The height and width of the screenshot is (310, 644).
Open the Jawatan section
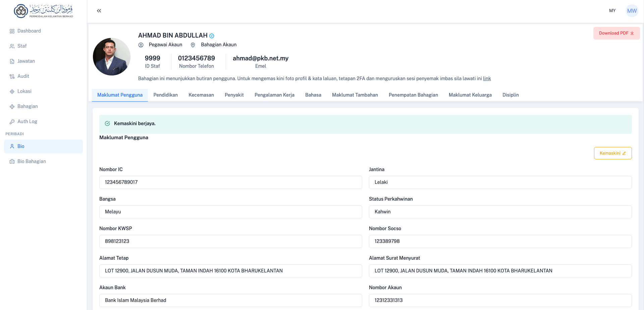(26, 61)
